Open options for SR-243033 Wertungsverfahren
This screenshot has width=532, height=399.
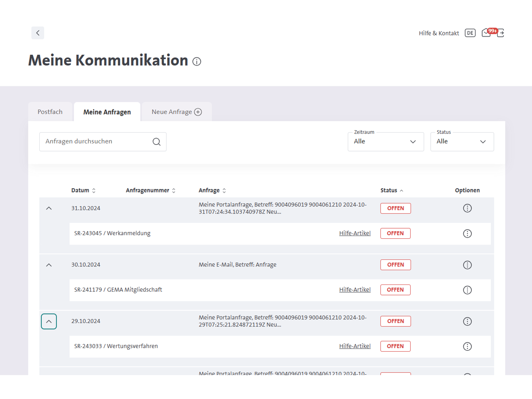tap(467, 347)
